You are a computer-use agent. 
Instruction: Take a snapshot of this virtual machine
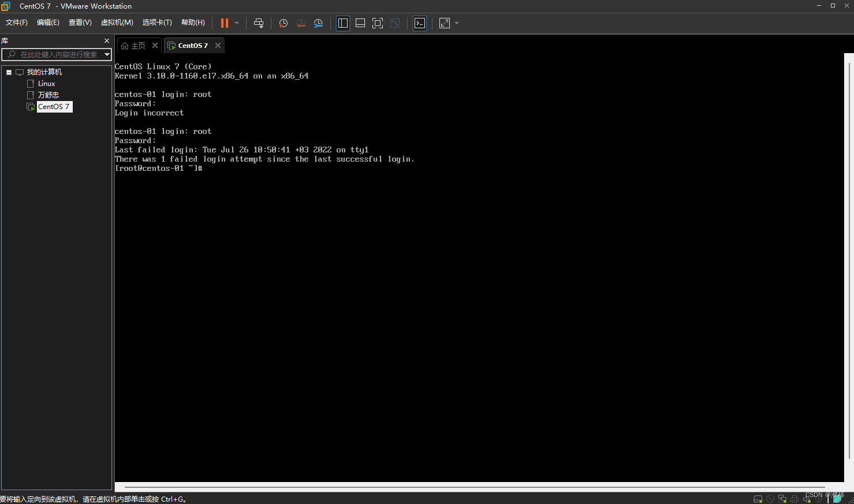coord(284,23)
